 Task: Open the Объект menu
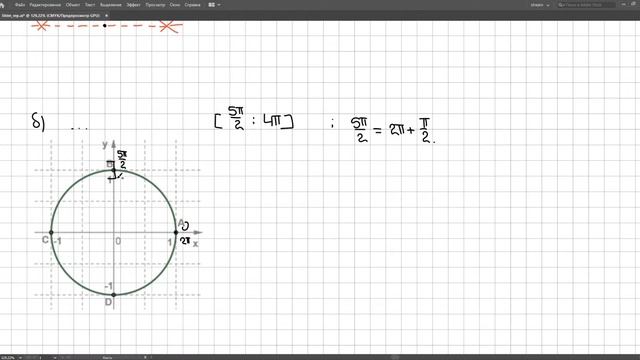coord(73,5)
